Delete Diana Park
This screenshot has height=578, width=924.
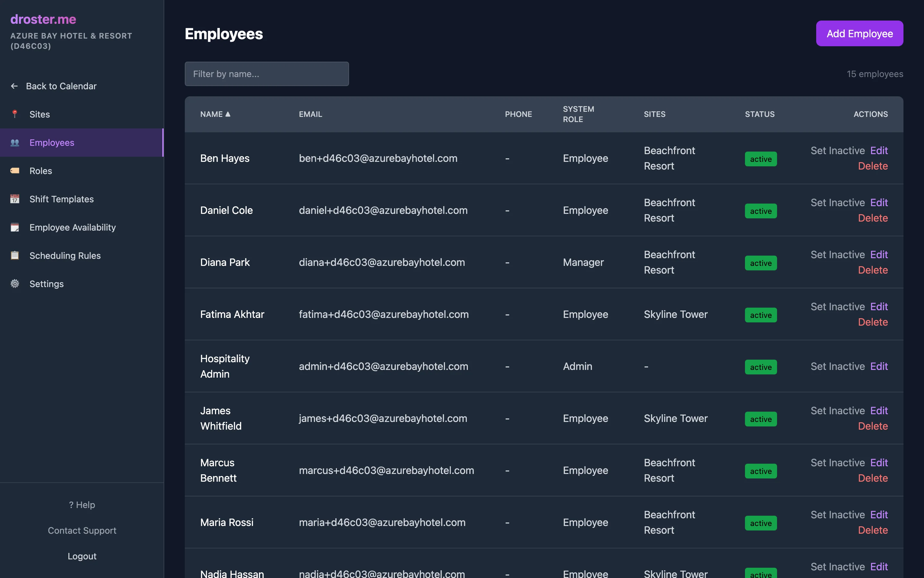click(873, 270)
